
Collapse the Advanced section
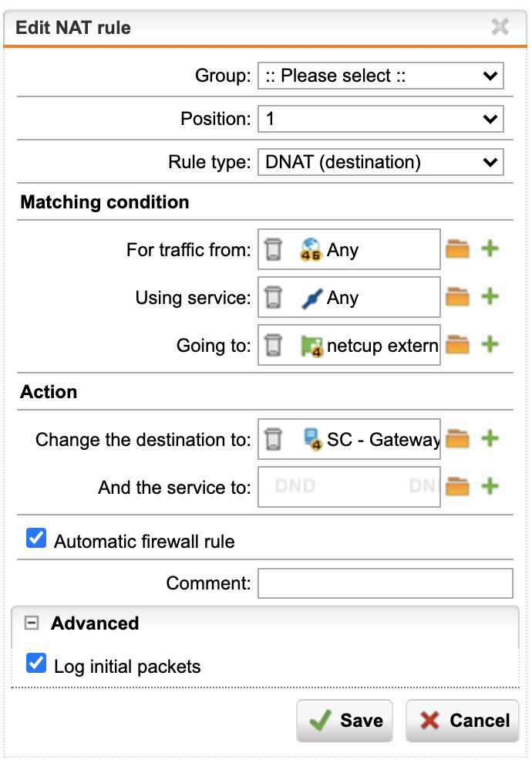pyautogui.click(x=32, y=623)
